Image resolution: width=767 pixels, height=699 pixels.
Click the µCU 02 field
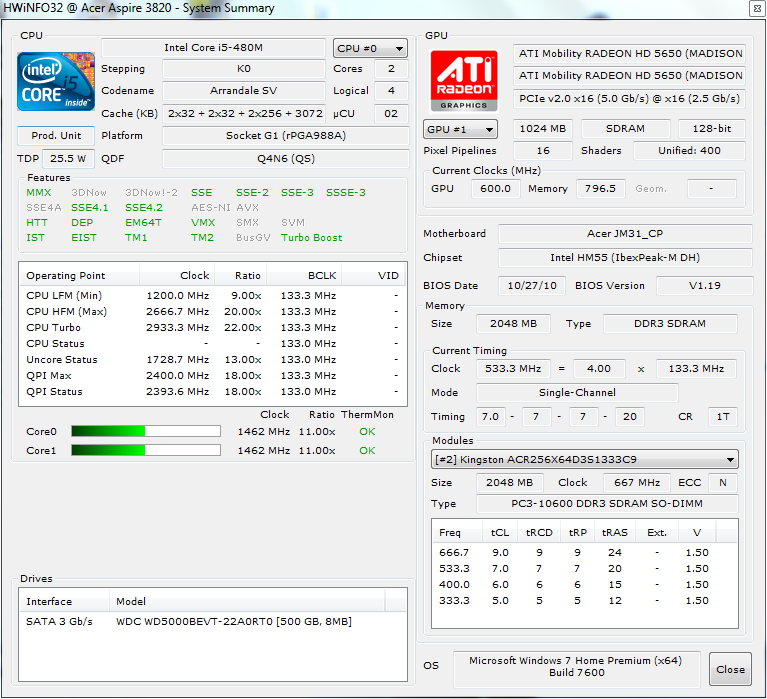tap(391, 113)
